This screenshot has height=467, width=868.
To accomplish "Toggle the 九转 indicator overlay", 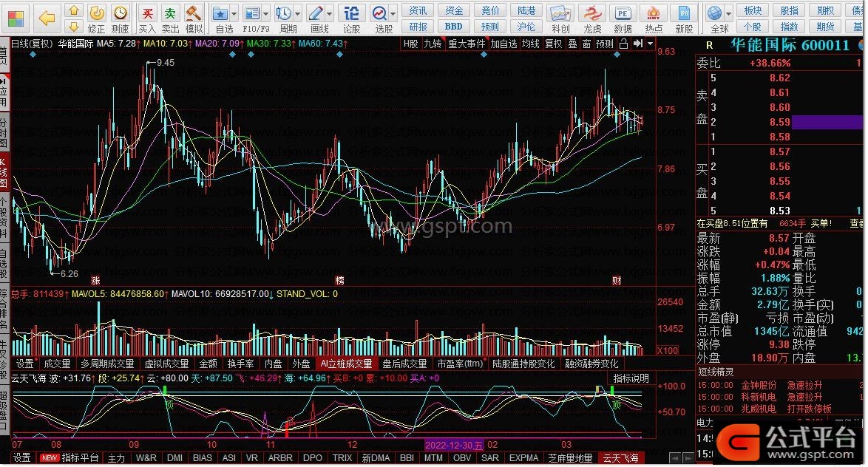I will pos(433,44).
